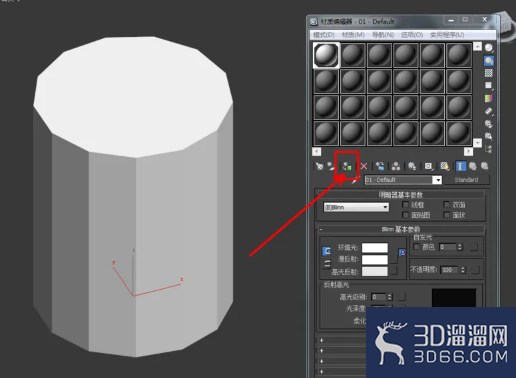
Task: Toggle the Backlight icon
Action: [x=489, y=61]
